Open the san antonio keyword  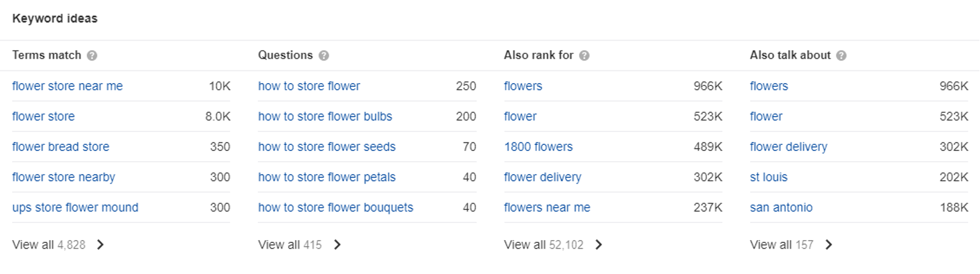click(781, 207)
